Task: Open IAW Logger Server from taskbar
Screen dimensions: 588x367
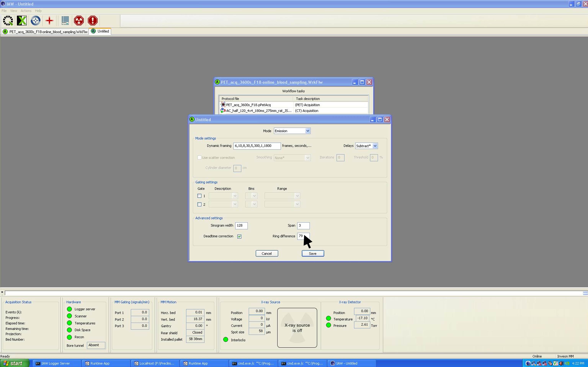Action: (x=55, y=363)
